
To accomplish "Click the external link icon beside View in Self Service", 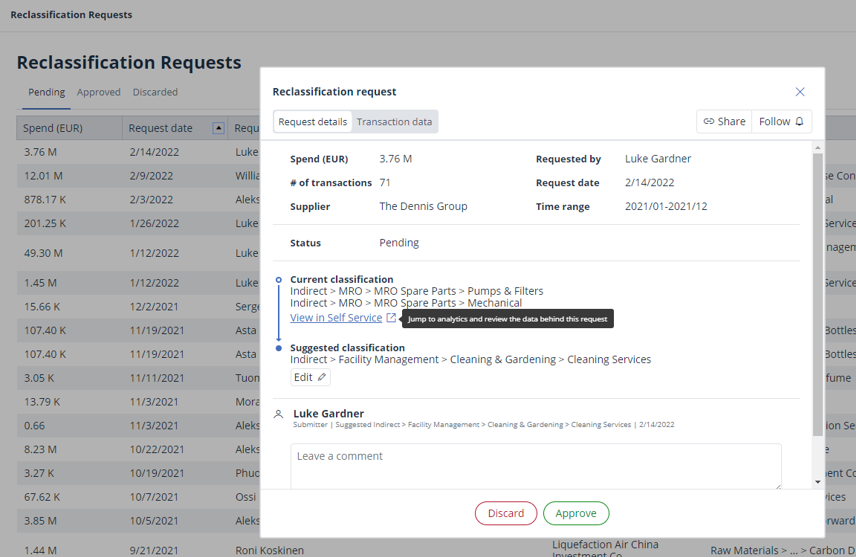I will (x=391, y=318).
